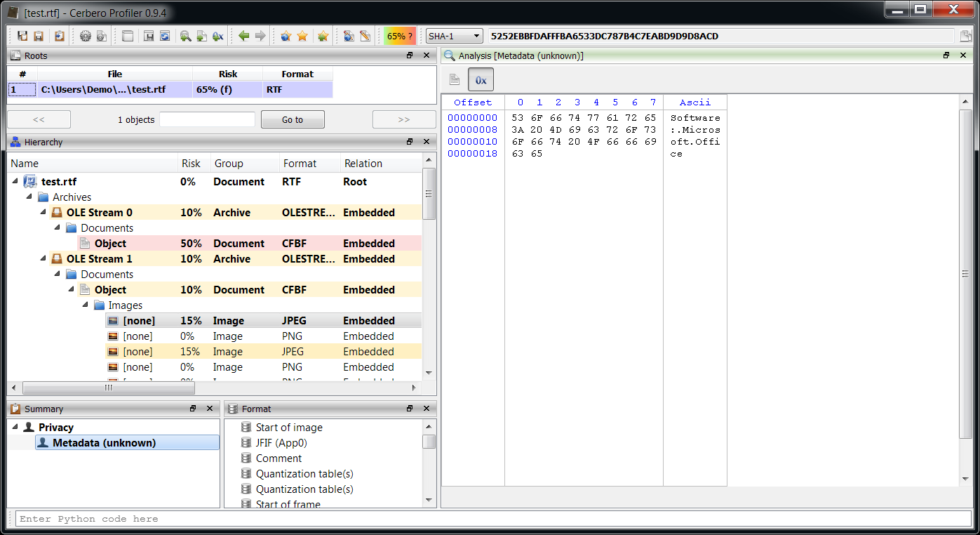
Task: Click the dark floppy disk icon
Action: coord(149,36)
